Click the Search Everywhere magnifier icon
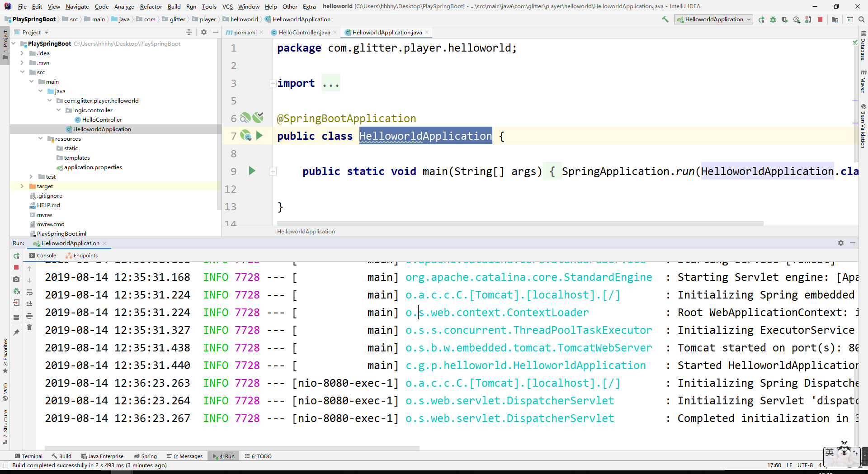 862,19
